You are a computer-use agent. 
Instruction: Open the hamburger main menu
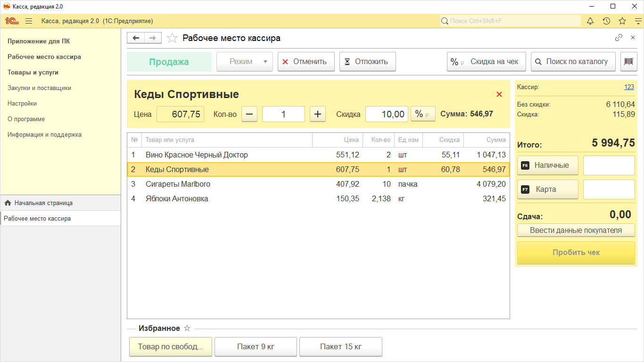[29, 21]
